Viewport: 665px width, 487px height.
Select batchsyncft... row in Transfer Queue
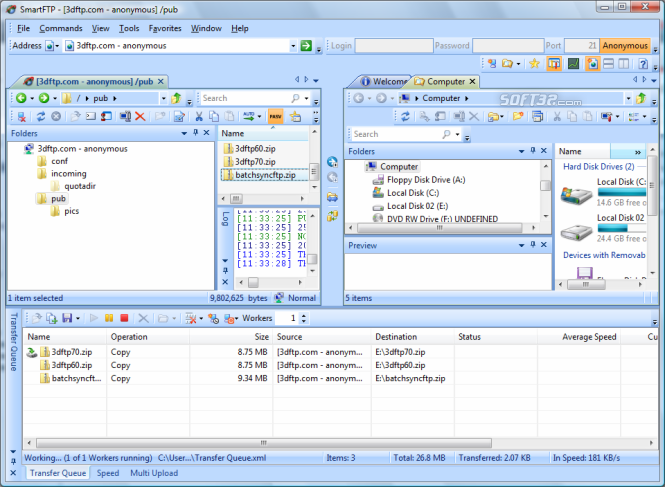tap(76, 378)
